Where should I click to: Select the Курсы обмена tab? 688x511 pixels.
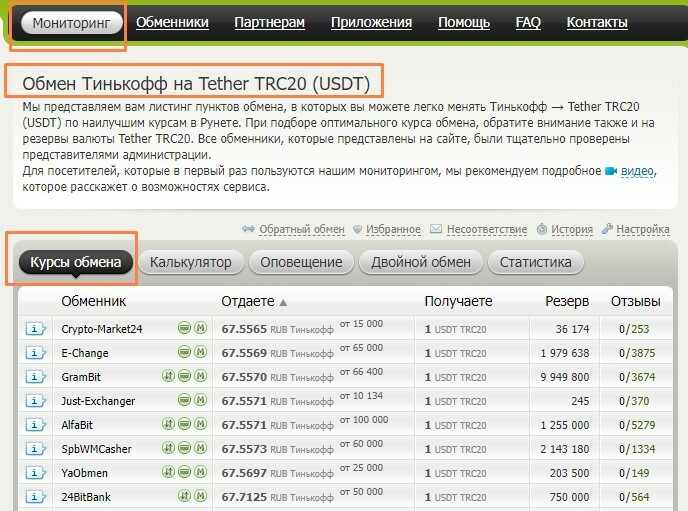pyautogui.click(x=75, y=262)
